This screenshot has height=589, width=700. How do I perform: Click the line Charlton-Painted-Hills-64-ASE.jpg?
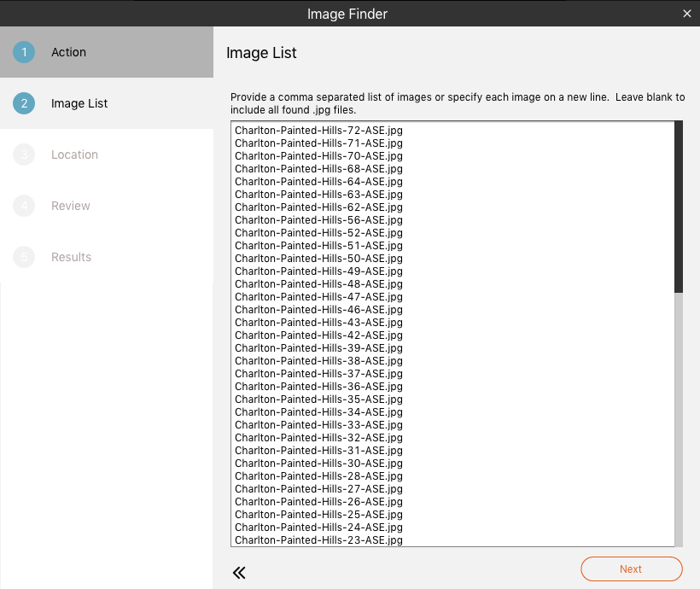point(318,182)
